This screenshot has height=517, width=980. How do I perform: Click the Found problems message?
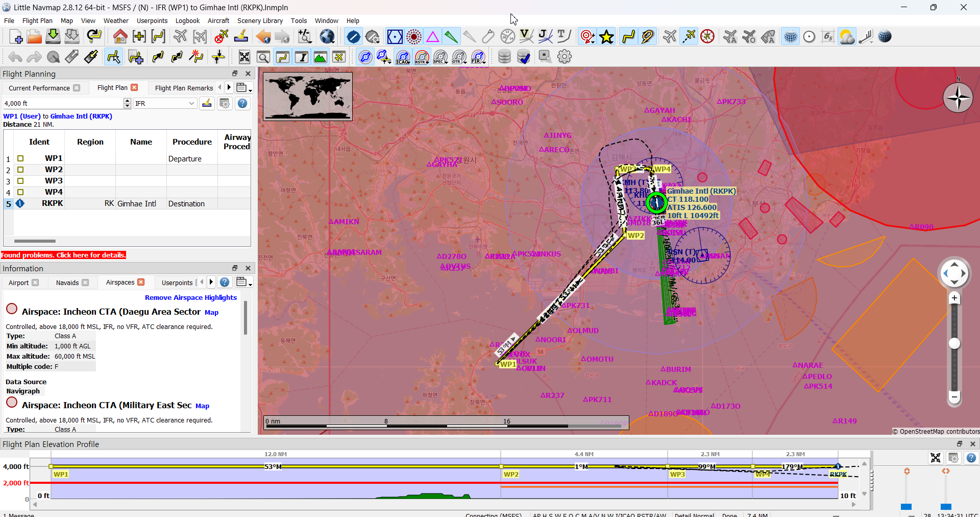pyautogui.click(x=63, y=255)
